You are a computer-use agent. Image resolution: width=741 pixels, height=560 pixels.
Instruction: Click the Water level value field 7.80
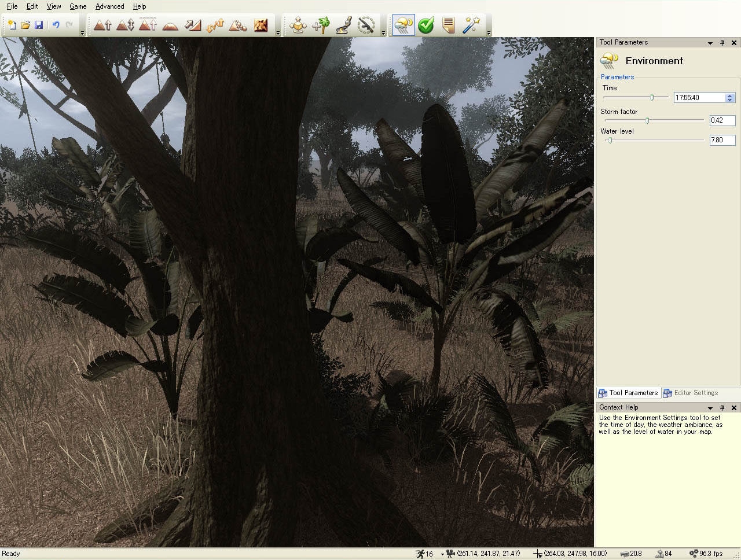pyautogui.click(x=722, y=140)
